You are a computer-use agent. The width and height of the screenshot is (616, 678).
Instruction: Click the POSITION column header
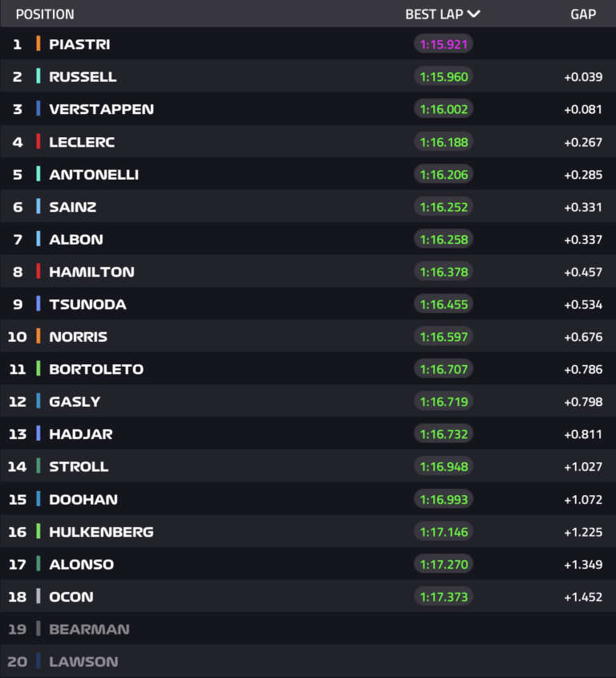click(x=45, y=14)
